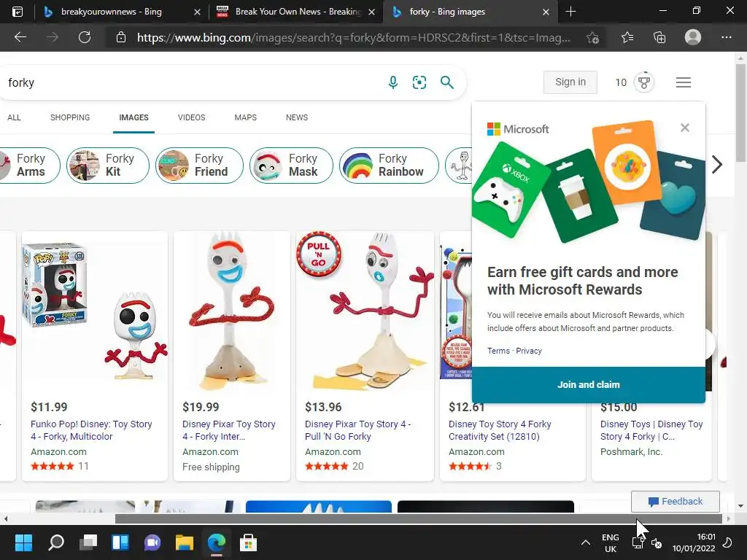Open Disney Pixar Forky Inter... product link

[x=228, y=430]
